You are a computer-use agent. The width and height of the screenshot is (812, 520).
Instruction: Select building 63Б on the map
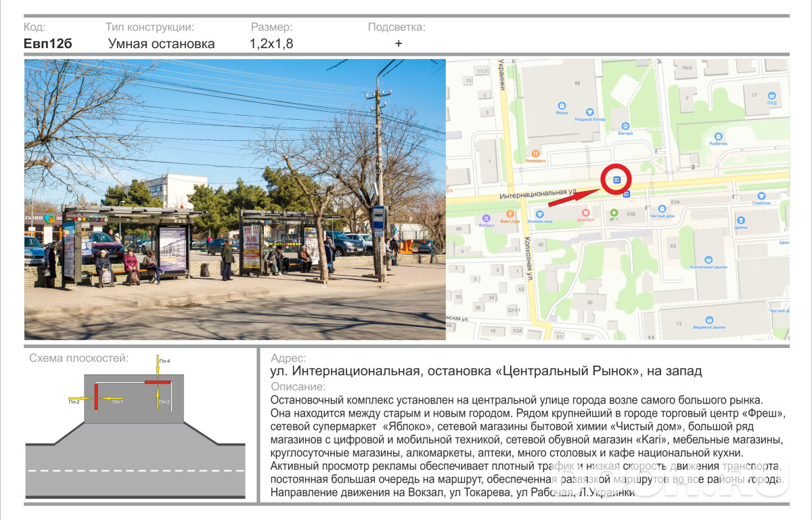631,214
